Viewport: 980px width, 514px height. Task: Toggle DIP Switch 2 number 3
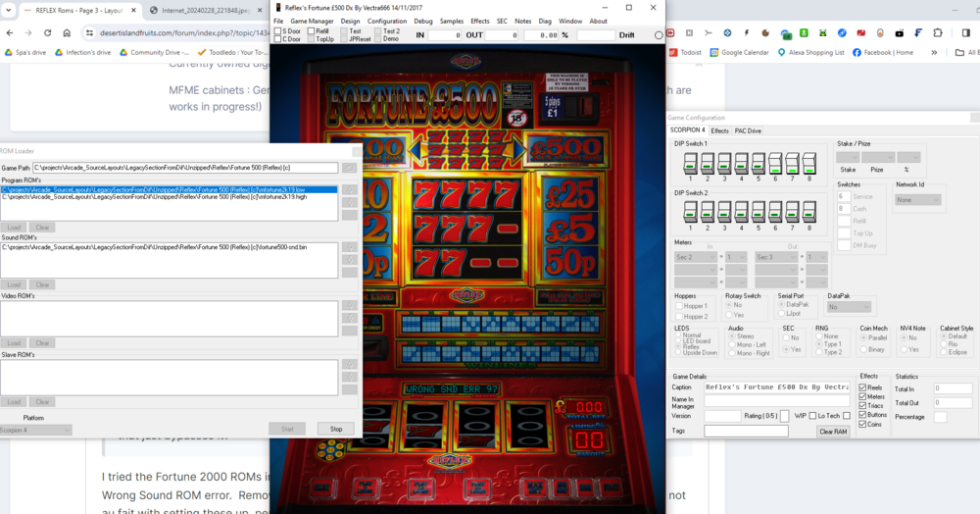click(724, 213)
